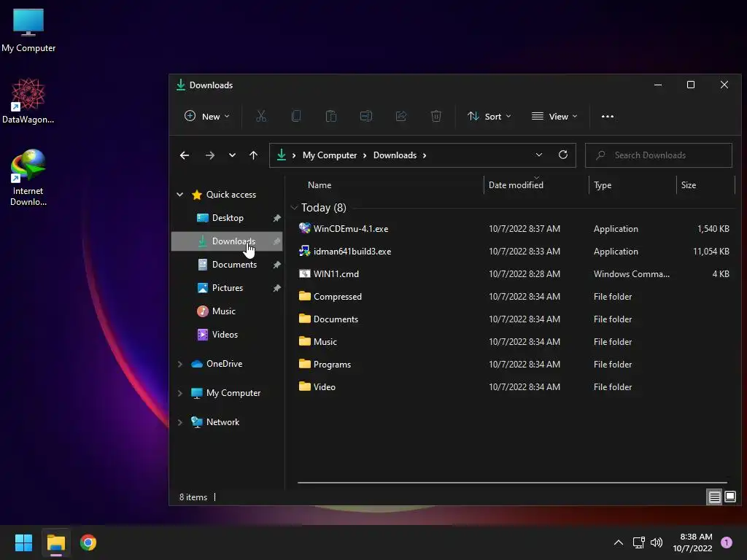
Task: Click chevron after My Computer in address bar
Action: (365, 155)
